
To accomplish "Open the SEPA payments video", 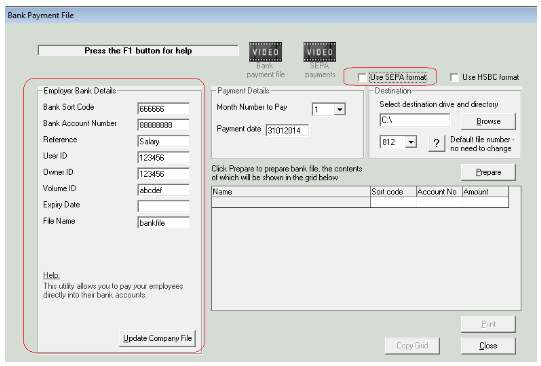I will pos(319,52).
